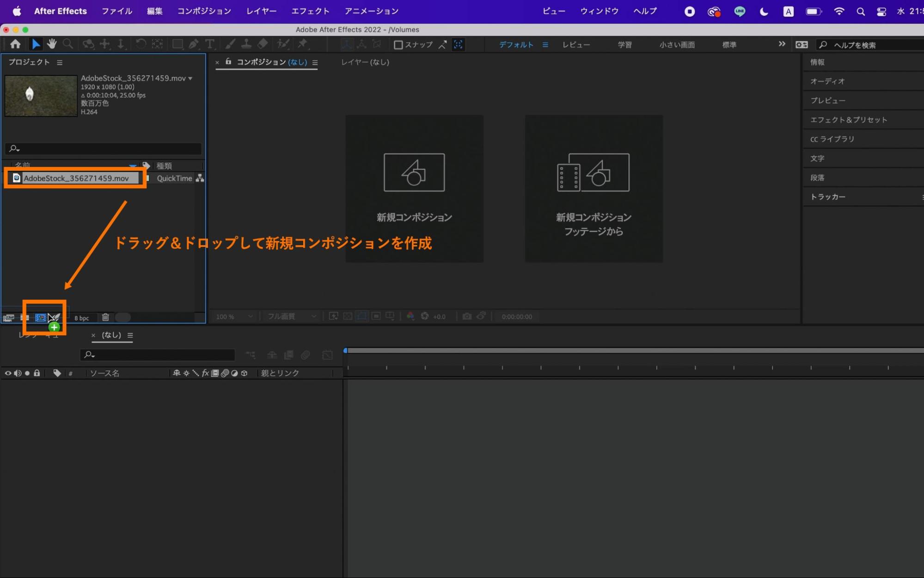Toggle the lock icon on コンポジション tab
This screenshot has width=924, height=578.
click(x=228, y=61)
